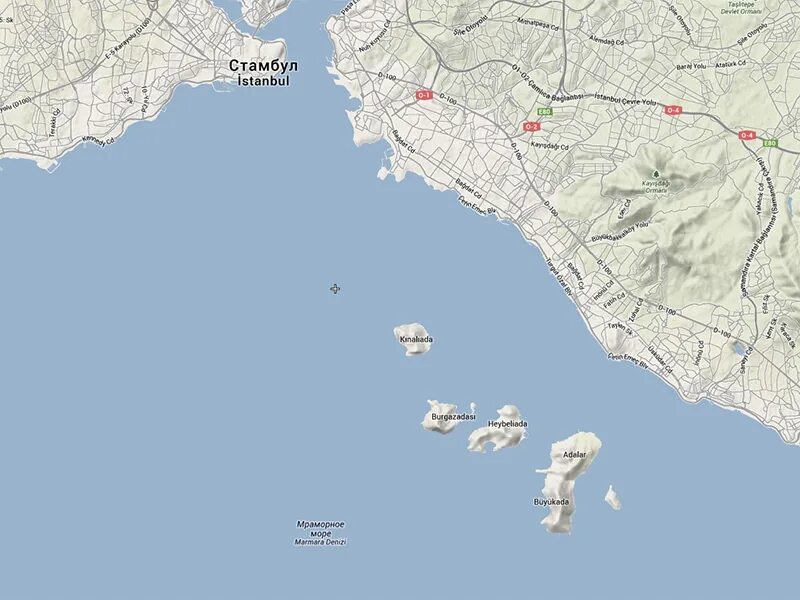This screenshot has width=800, height=600.
Task: Click the Adalar label on the island
Action: 574,455
